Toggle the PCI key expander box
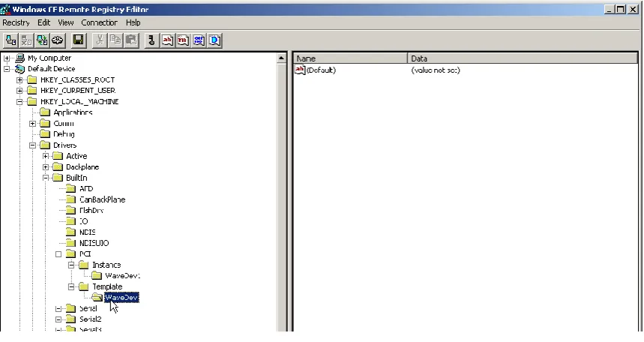Screen dimensions: 644x342 (x=58, y=254)
